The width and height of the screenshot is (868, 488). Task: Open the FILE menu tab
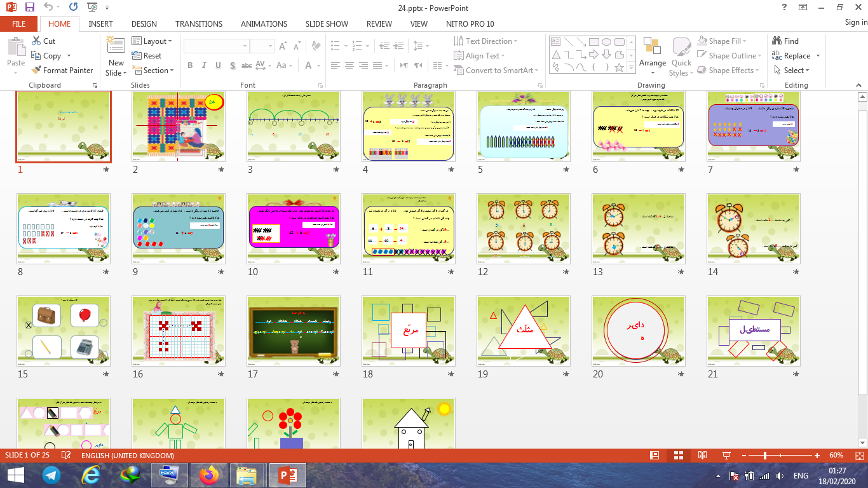[x=19, y=24]
